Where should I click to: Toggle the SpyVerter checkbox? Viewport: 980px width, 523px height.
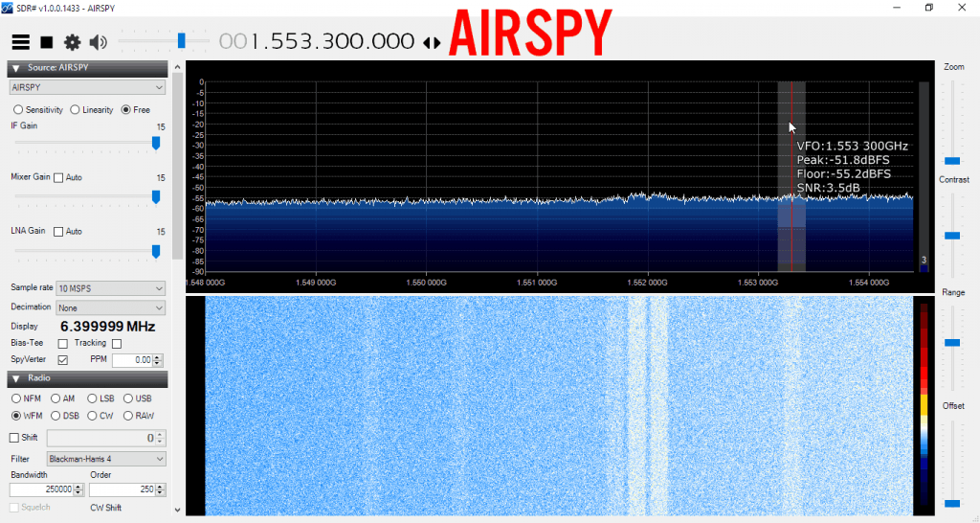pos(63,360)
